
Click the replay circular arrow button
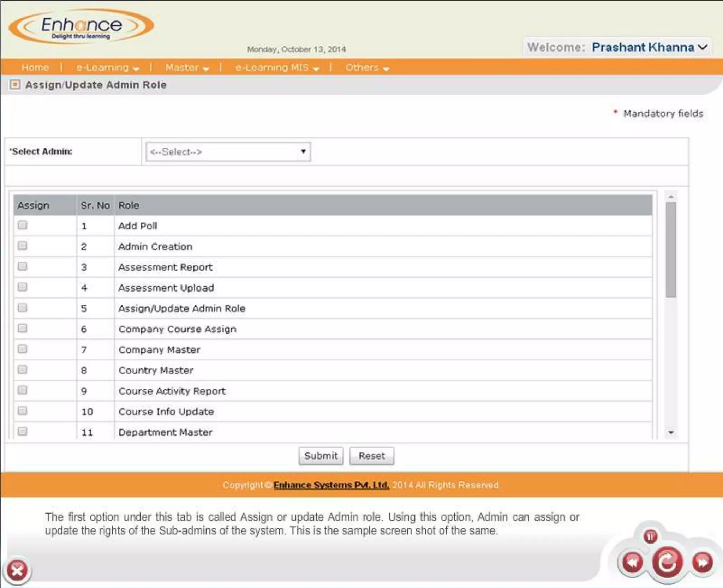click(667, 562)
